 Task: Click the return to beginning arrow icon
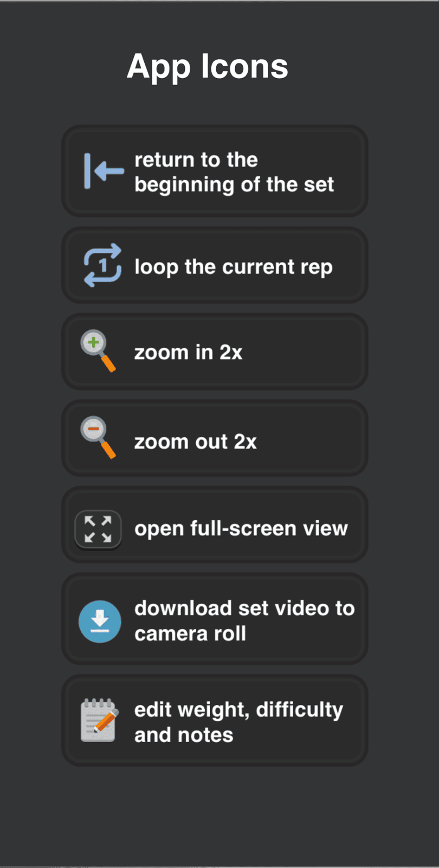tap(104, 171)
